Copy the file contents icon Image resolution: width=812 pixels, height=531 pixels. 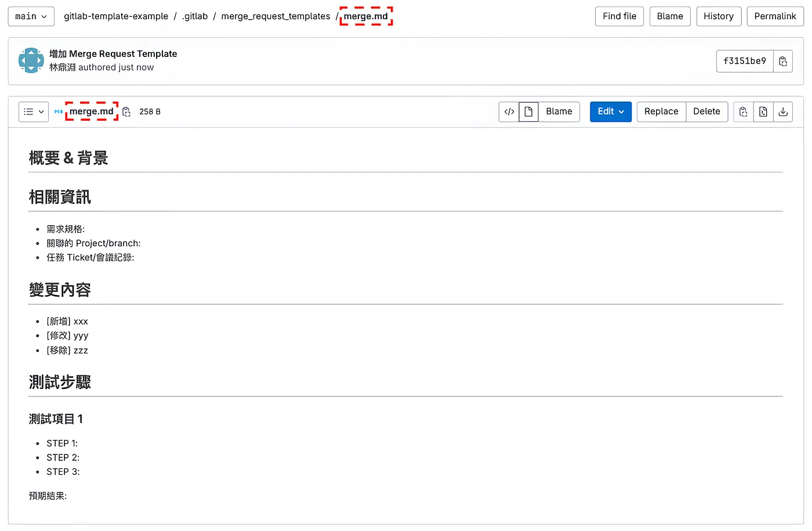(744, 111)
